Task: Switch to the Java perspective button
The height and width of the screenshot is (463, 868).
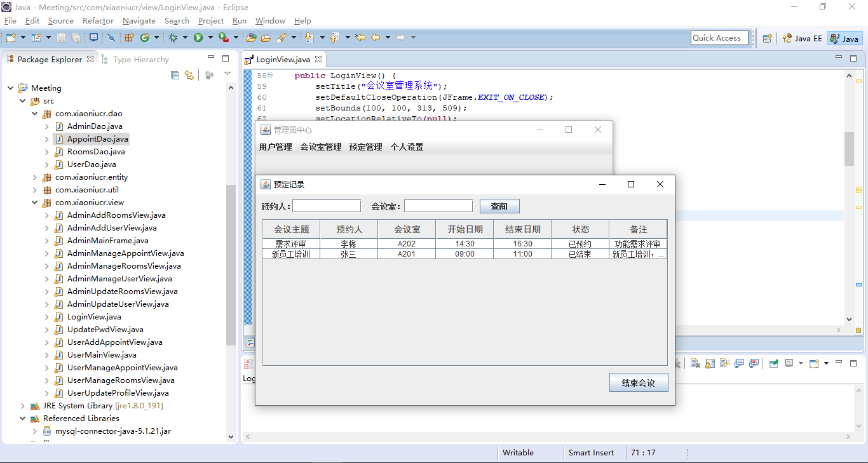Action: pos(844,38)
